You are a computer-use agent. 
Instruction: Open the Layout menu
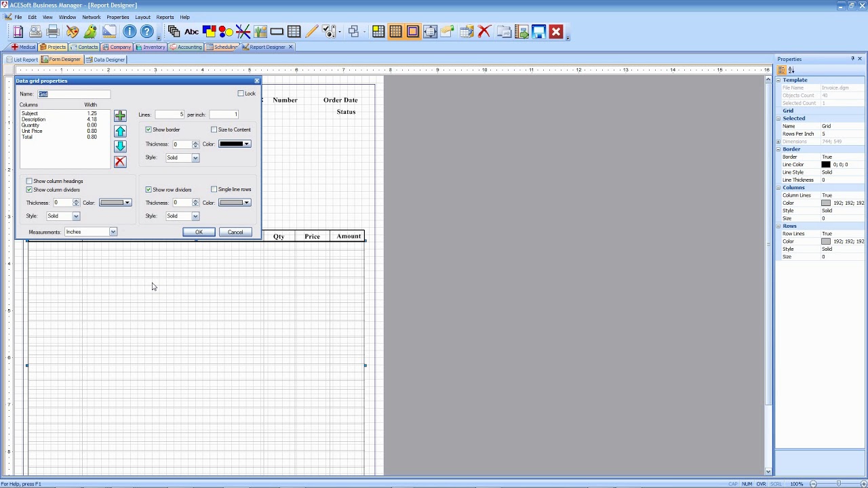coord(142,17)
